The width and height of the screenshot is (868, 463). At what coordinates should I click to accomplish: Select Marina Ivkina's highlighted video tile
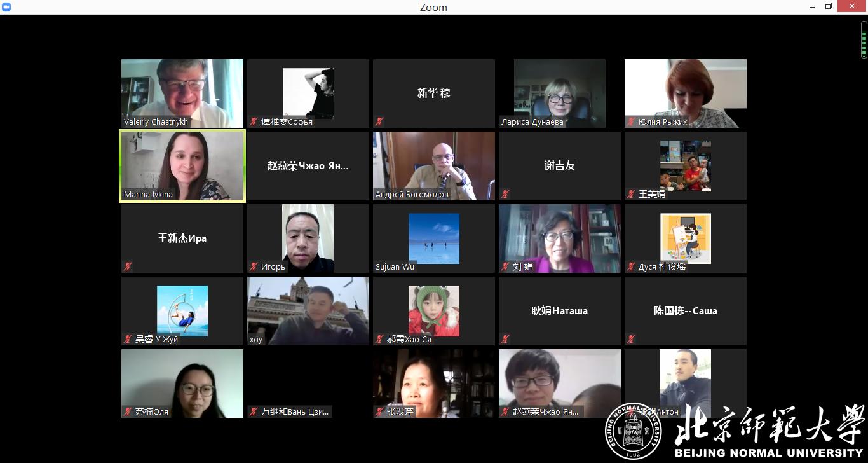[x=182, y=165]
